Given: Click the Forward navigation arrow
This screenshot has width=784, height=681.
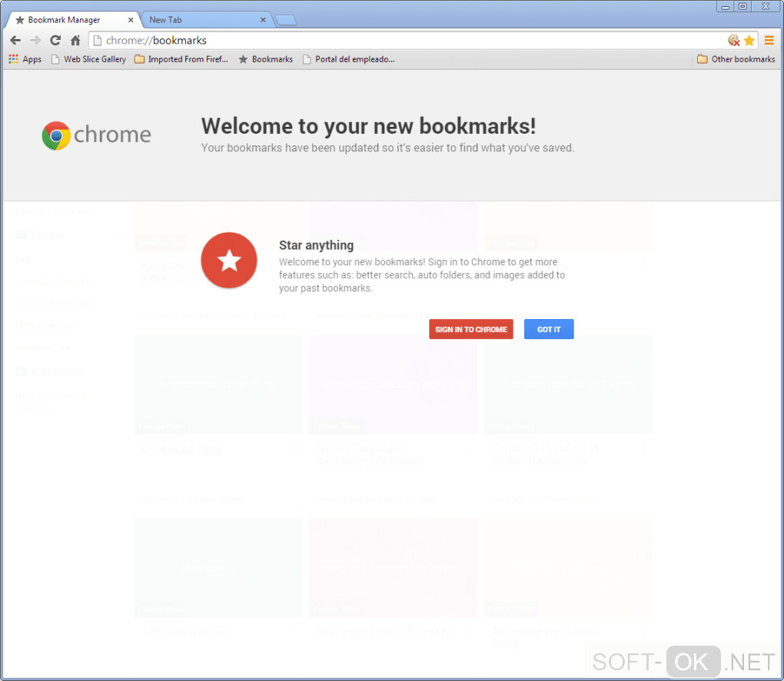Looking at the screenshot, I should click(35, 41).
